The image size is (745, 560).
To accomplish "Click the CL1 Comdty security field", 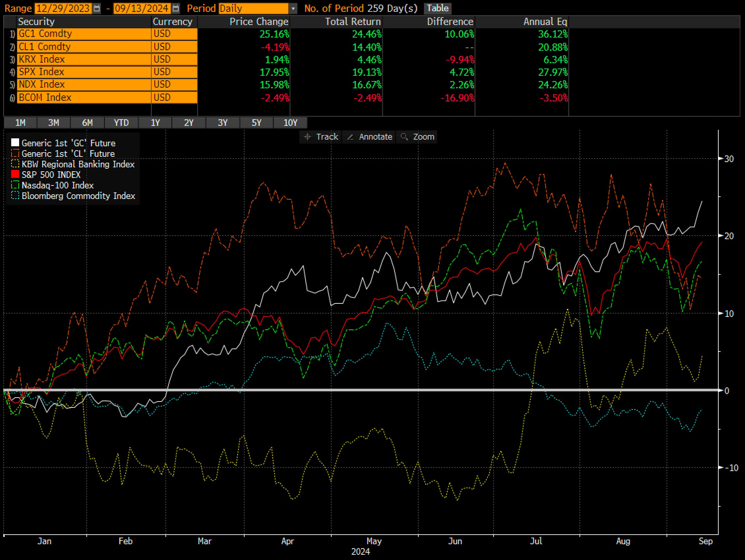I will tap(84, 47).
